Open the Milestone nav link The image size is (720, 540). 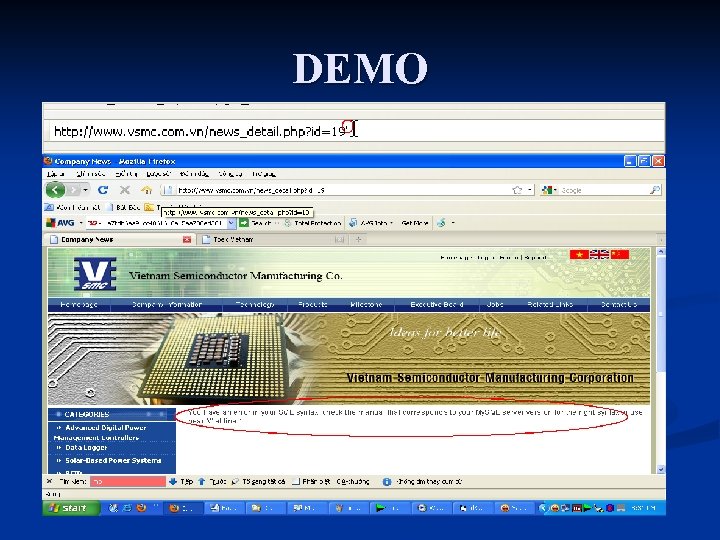pyautogui.click(x=366, y=304)
